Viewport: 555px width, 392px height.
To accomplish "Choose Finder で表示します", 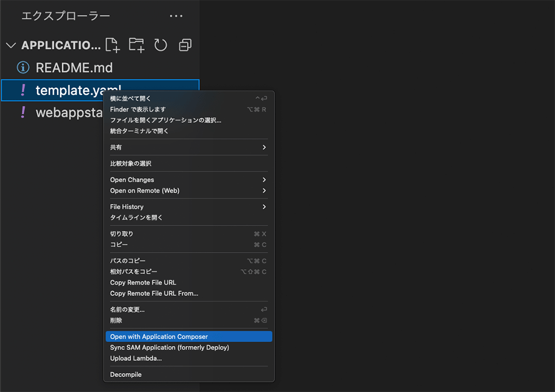I will (189, 109).
